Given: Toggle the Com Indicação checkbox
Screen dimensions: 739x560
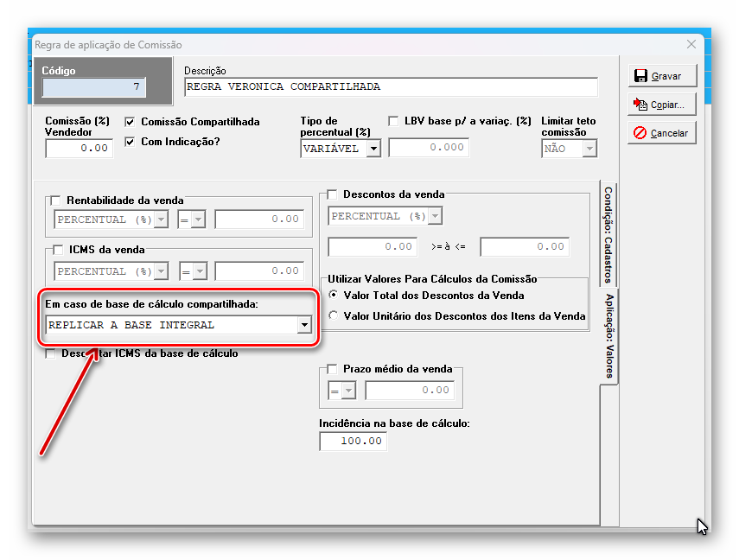Looking at the screenshot, I should 131,142.
